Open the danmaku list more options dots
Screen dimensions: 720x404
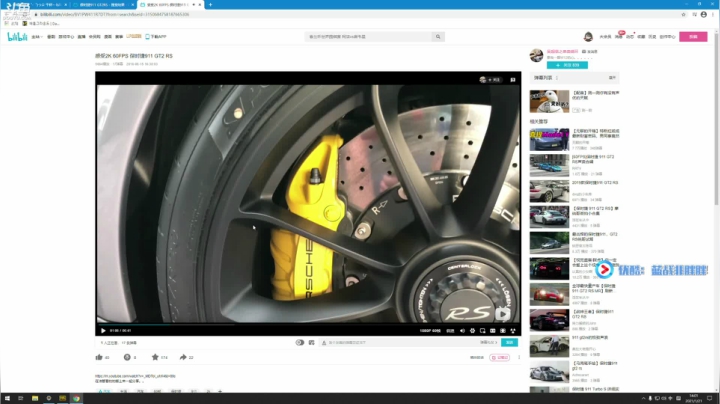click(x=557, y=78)
